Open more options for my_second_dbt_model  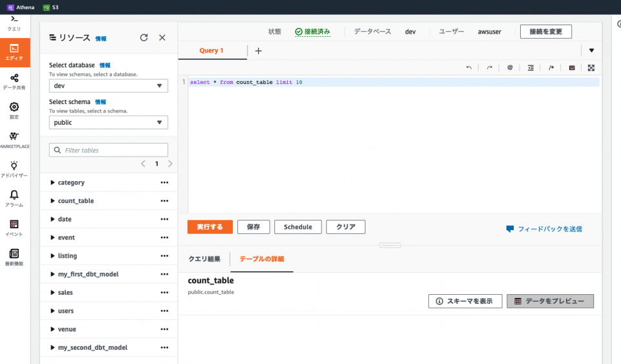pyautogui.click(x=164, y=347)
